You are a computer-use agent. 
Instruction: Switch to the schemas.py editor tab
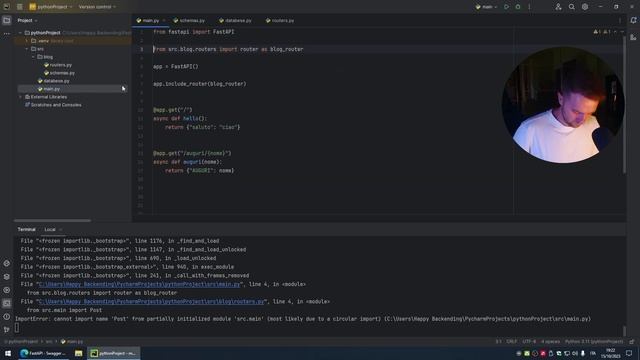tap(189, 20)
